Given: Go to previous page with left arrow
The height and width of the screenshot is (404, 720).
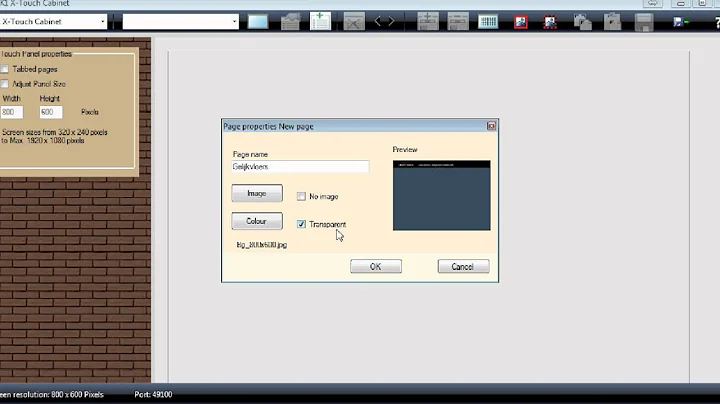Looking at the screenshot, I should (x=377, y=22).
